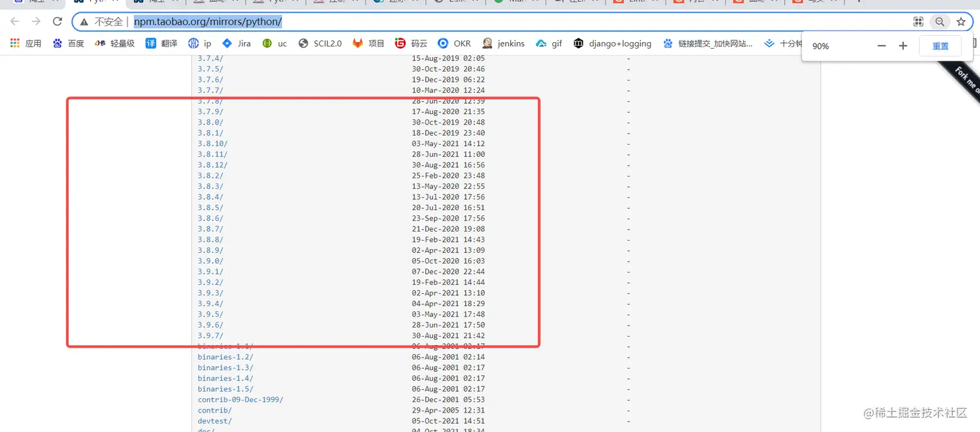This screenshot has width=980, height=432.
Task: Open the 3.8.1/ directory link
Action: pos(210,133)
